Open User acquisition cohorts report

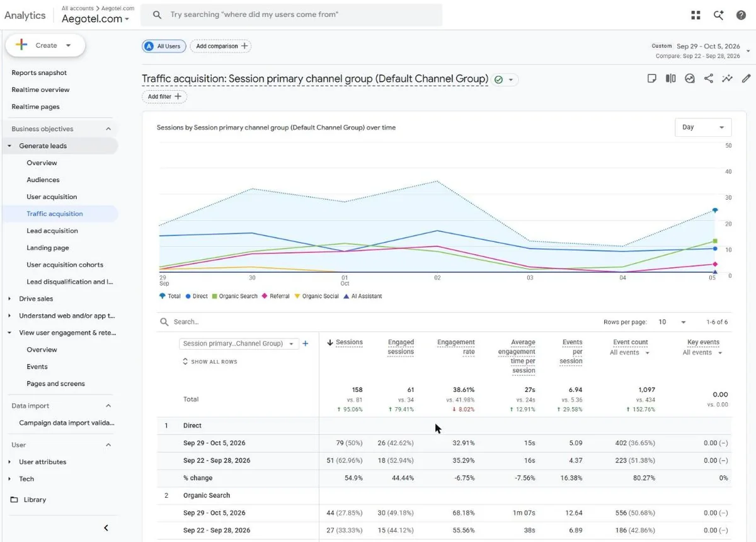pos(65,265)
